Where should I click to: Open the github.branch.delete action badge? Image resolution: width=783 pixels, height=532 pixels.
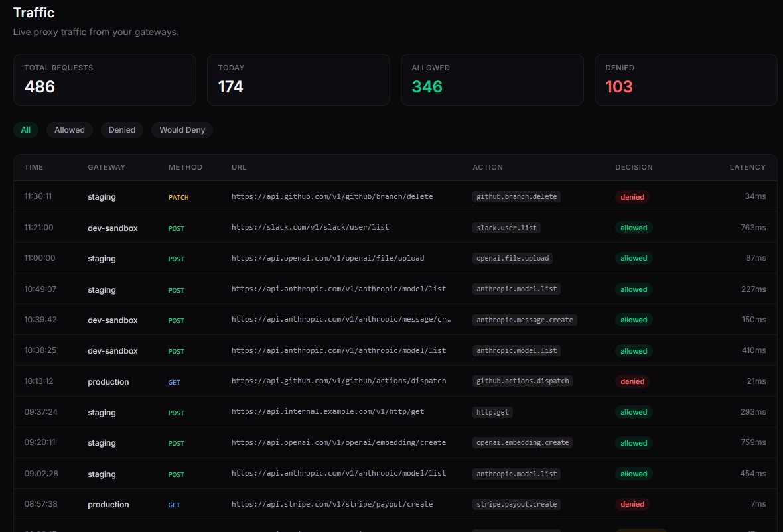click(x=516, y=196)
